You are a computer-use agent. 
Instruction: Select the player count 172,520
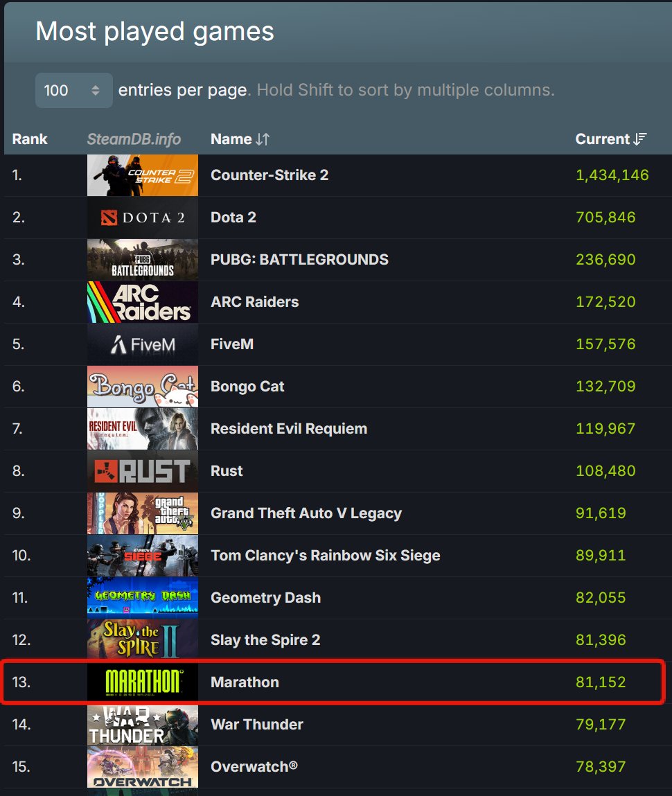tap(605, 302)
